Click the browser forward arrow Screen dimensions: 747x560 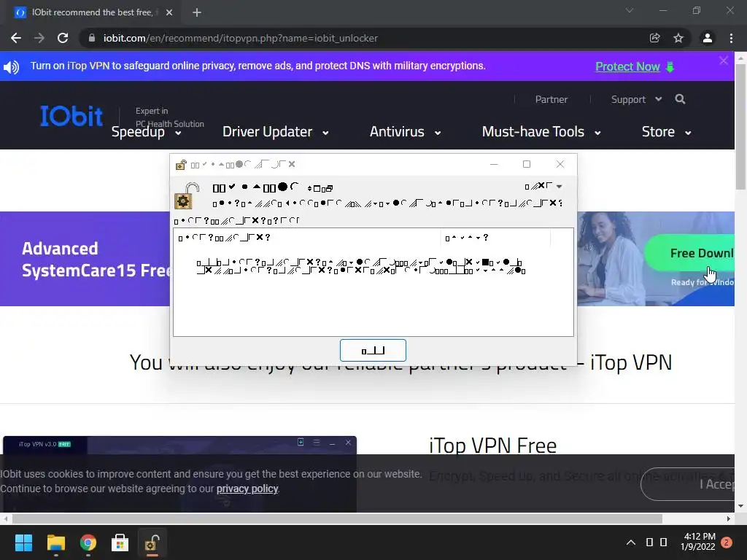tap(39, 38)
